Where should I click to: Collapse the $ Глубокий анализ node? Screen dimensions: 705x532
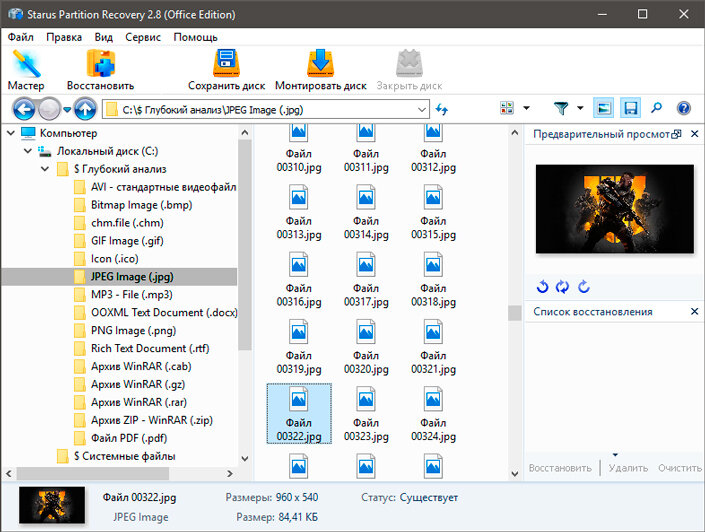pyautogui.click(x=45, y=169)
